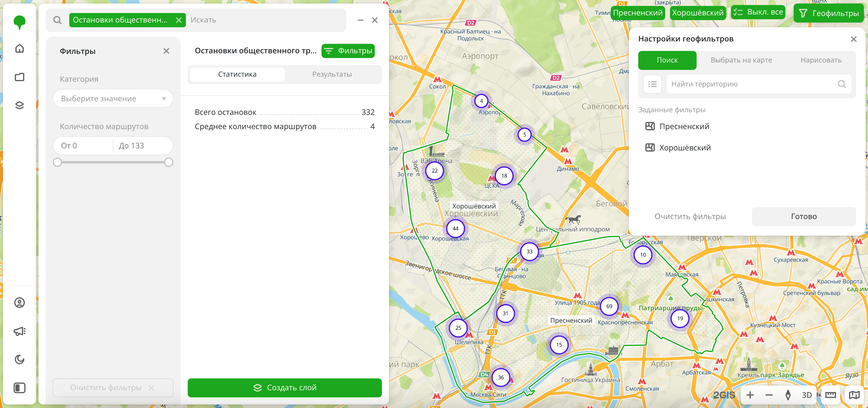868x408 pixels.
Task: Reset map orientation with the compass icon
Action: tap(788, 395)
